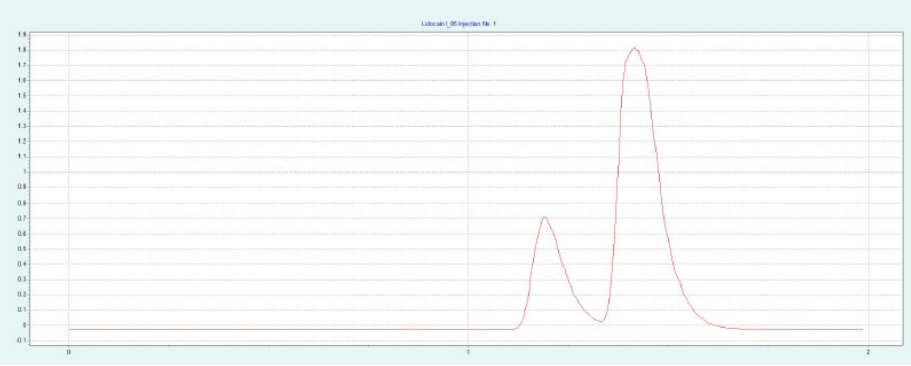The width and height of the screenshot is (911, 366).
Task: Click the y-axis label '1.8'
Action: [22, 50]
